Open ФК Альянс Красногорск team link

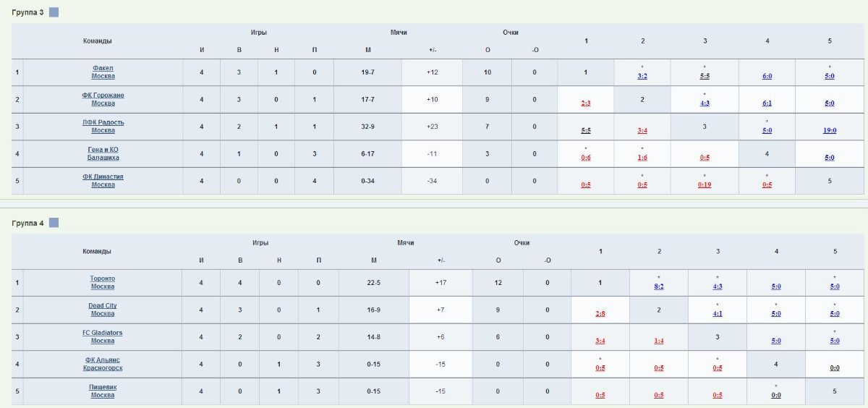[102, 364]
